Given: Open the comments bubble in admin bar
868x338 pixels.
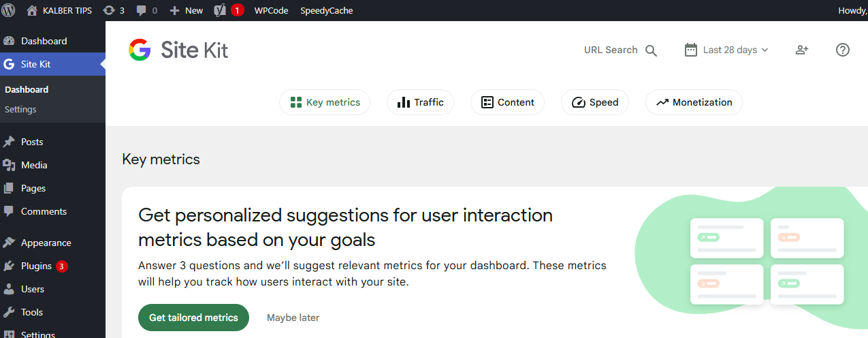Looking at the screenshot, I should 146,10.
